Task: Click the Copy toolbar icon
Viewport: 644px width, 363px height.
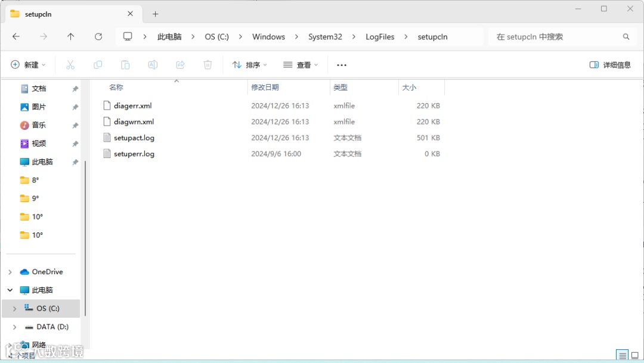Action: pos(98,65)
